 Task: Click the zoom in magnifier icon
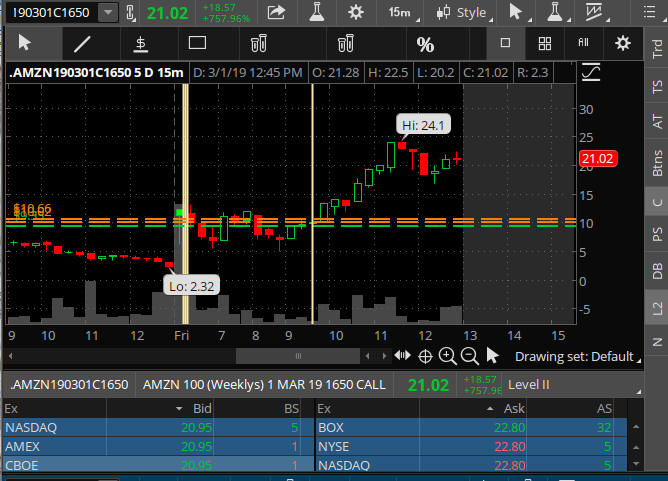point(447,355)
